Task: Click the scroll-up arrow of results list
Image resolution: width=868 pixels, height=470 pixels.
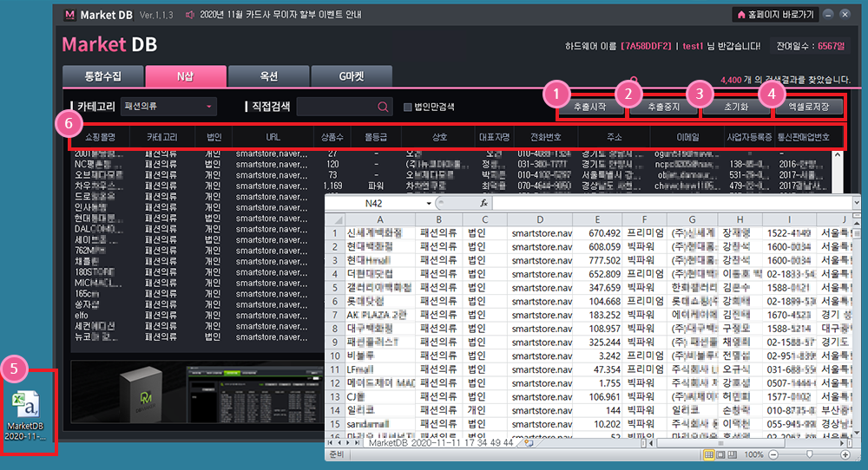Action: (838, 155)
